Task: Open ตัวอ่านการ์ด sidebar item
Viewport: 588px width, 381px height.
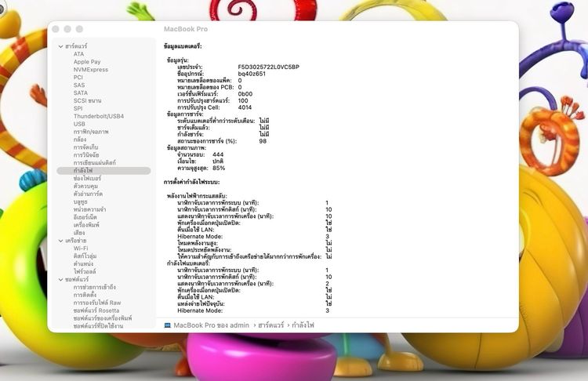Action: point(88,194)
